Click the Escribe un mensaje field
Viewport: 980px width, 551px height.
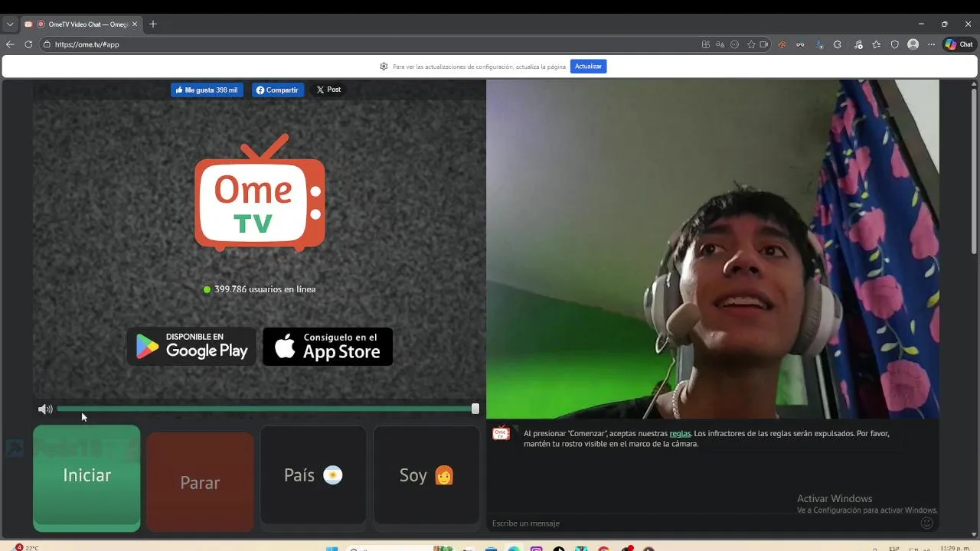[704, 523]
